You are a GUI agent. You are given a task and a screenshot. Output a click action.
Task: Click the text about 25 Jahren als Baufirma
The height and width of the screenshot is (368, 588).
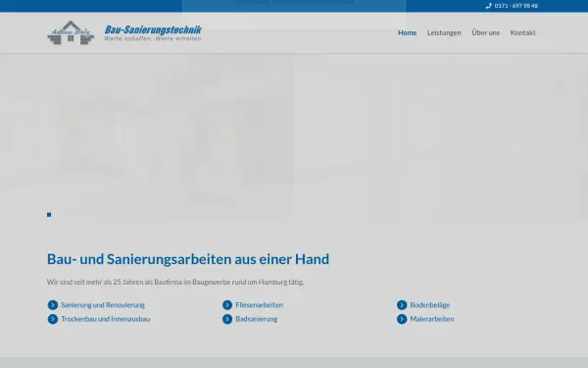point(175,282)
